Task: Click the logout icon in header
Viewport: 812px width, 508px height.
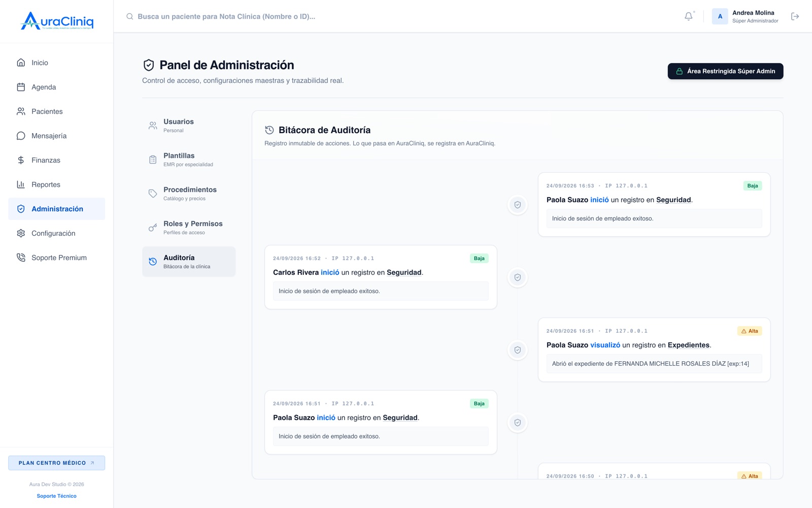Action: 795,16
